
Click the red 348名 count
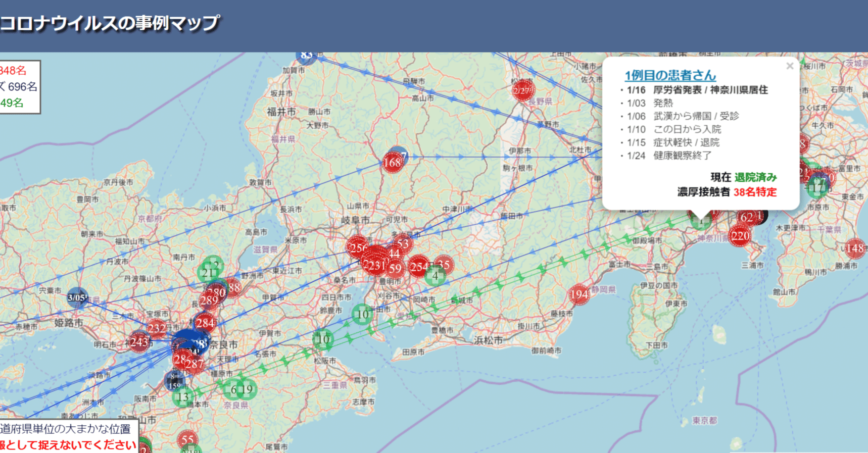point(13,71)
